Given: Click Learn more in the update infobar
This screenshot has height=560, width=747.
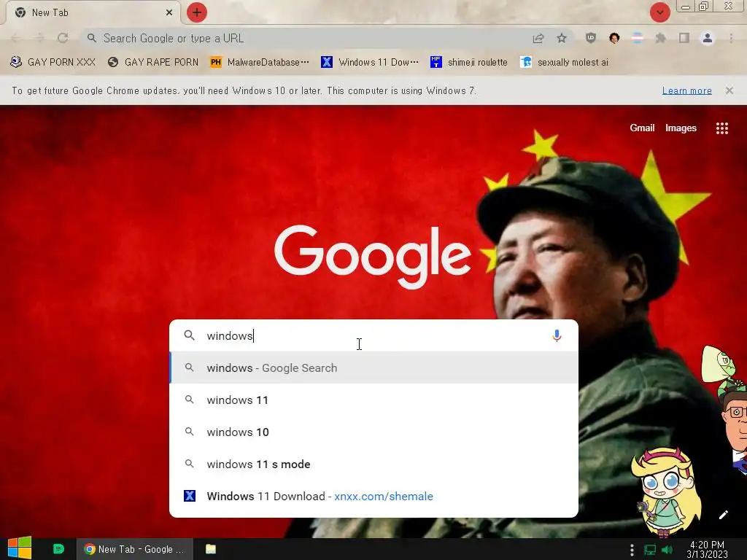Looking at the screenshot, I should click(686, 90).
